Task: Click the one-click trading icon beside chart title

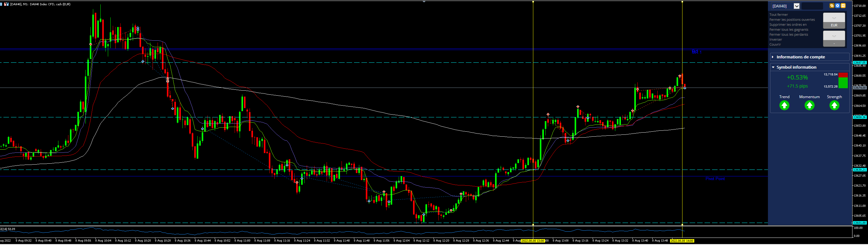Action: tap(7, 4)
